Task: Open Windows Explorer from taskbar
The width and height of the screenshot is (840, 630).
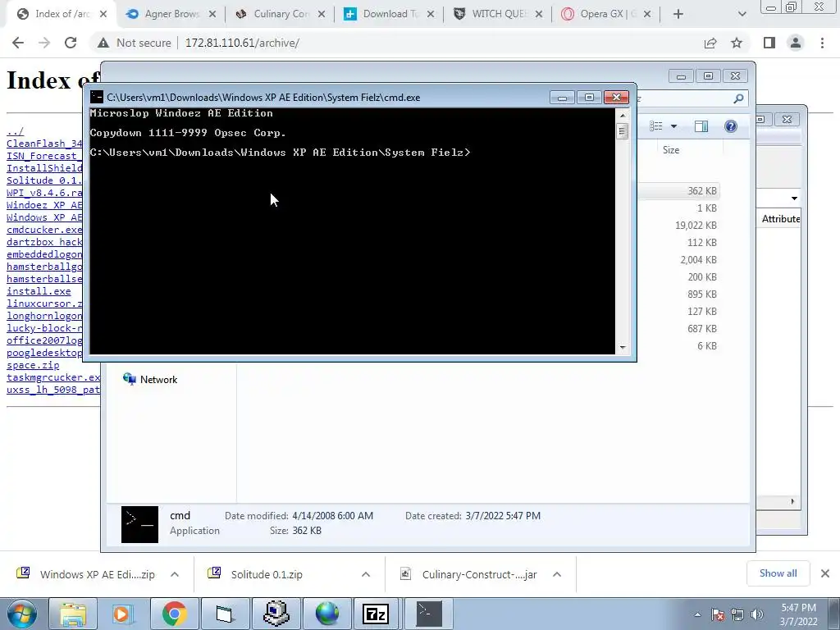Action: click(x=73, y=614)
